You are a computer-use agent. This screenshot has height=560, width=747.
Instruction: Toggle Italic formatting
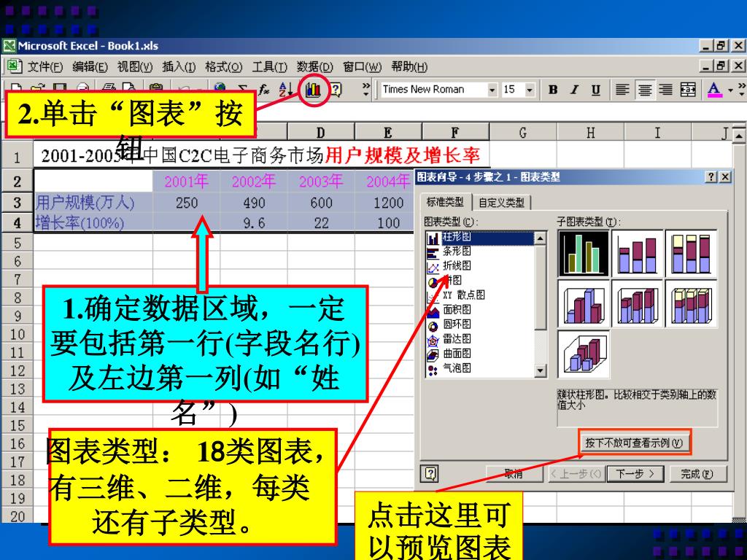575,90
